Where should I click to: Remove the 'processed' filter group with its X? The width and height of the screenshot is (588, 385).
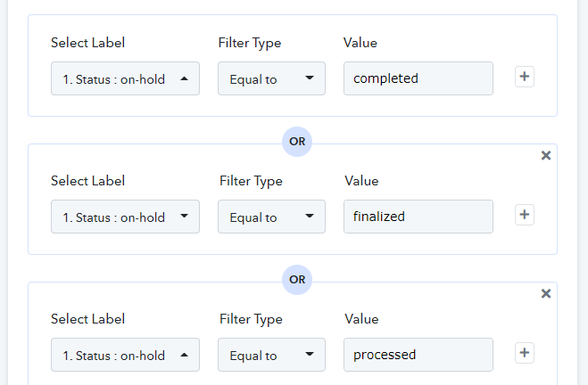(x=546, y=294)
